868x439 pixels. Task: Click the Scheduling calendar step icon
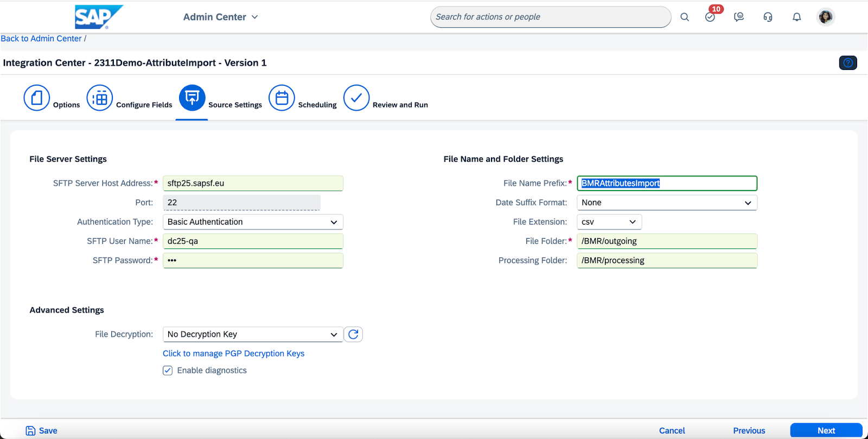282,98
